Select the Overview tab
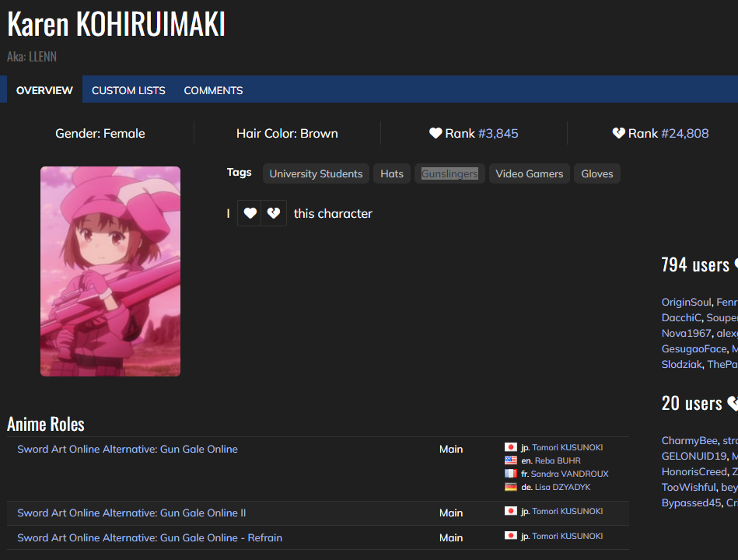This screenshot has height=560, width=738. tap(44, 90)
